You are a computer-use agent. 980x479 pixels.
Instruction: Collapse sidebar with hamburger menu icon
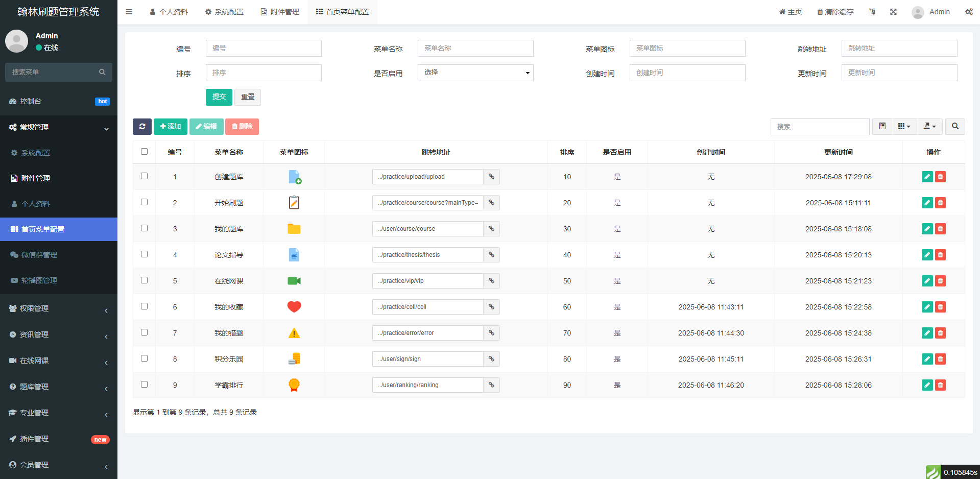(x=129, y=12)
